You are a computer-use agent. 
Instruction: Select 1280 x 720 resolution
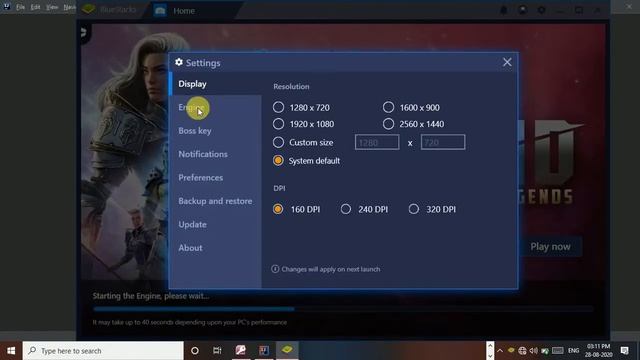278,107
